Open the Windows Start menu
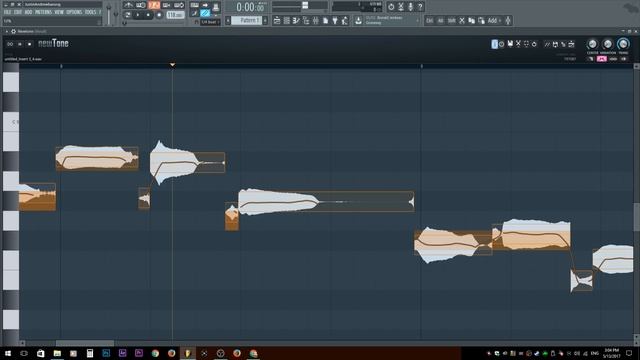640x360 pixels. tap(8, 353)
